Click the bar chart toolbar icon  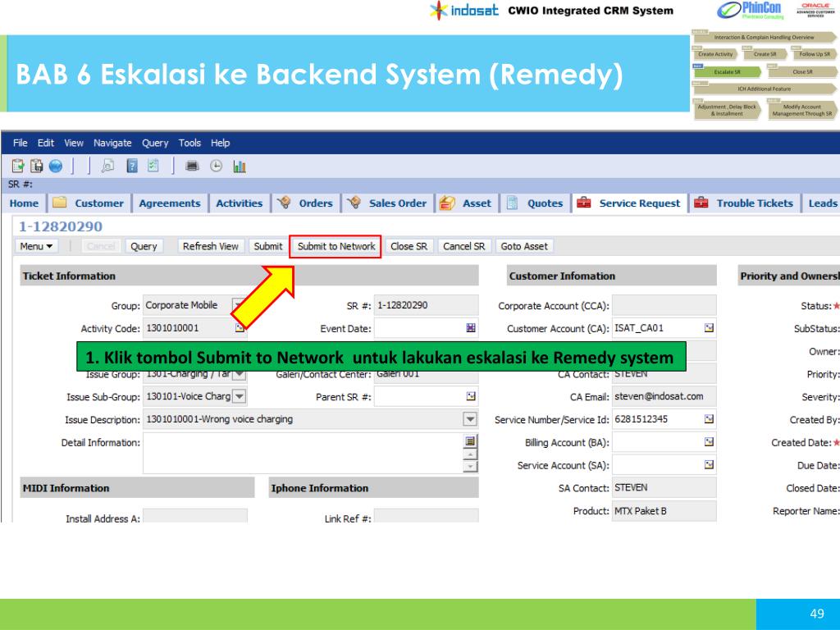coord(240,167)
